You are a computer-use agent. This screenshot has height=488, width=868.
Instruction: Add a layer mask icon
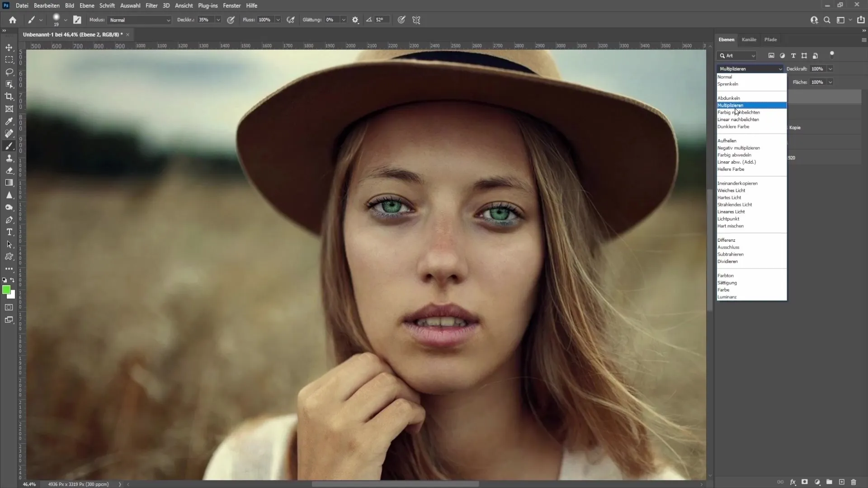(x=805, y=482)
